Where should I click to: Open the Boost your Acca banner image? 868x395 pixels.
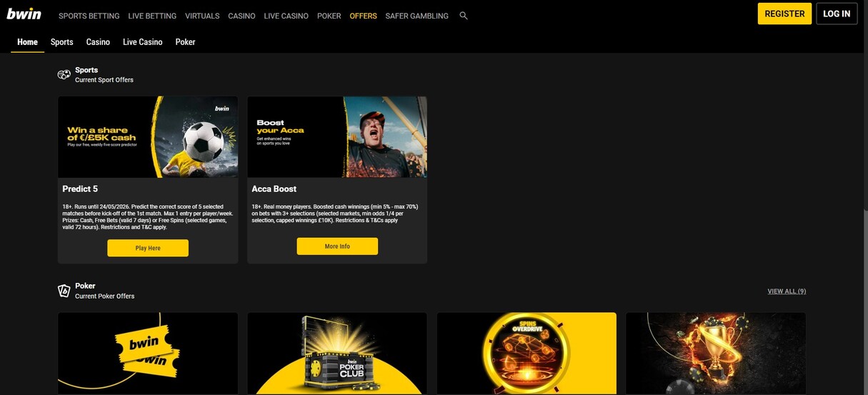coord(337,137)
